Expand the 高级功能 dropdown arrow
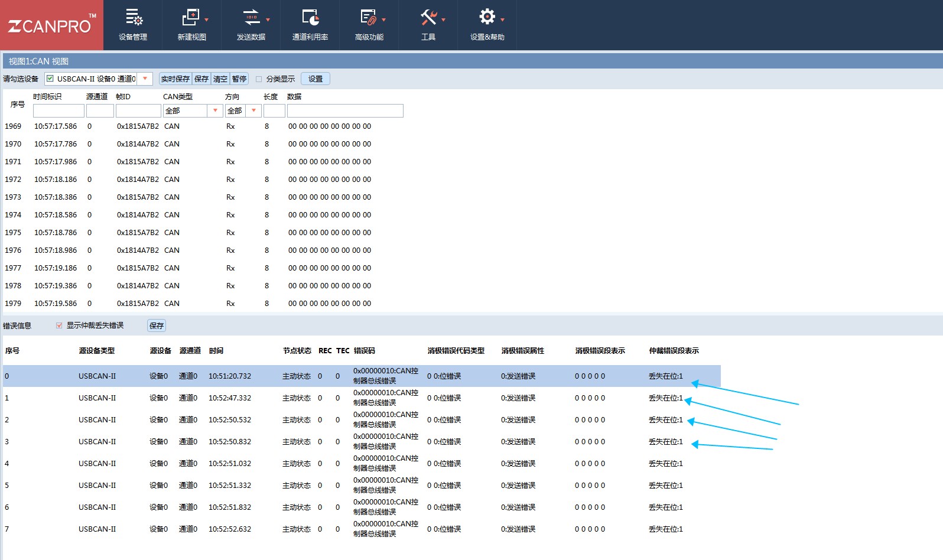 click(x=383, y=19)
